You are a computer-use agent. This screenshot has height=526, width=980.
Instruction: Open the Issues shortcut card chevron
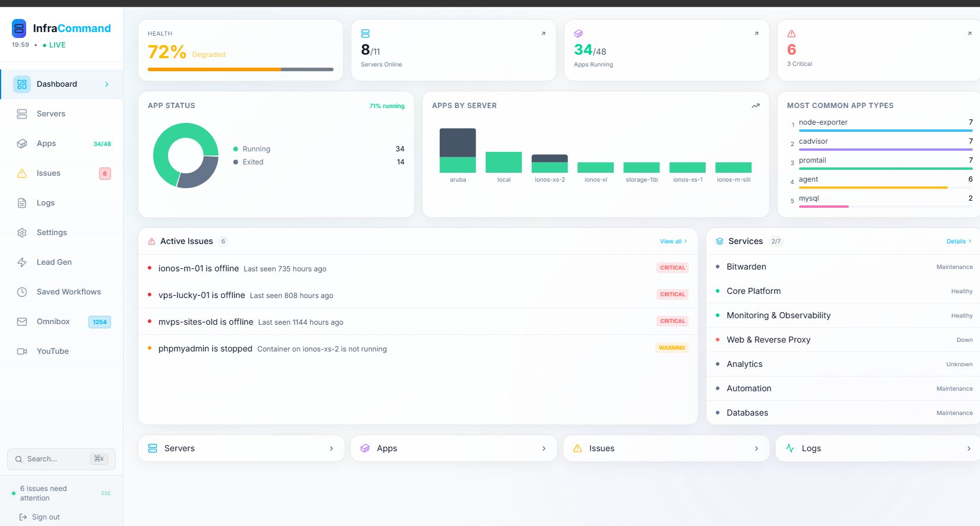(x=756, y=449)
